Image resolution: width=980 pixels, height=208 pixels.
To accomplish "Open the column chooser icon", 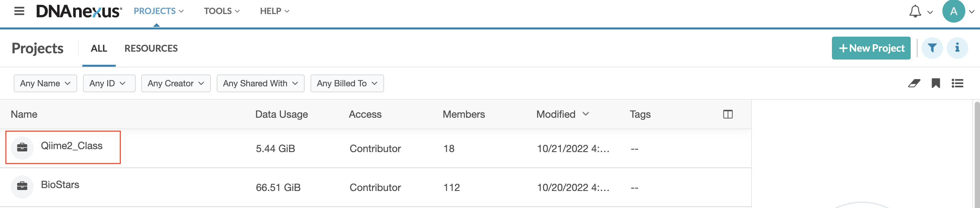I will coord(727,114).
